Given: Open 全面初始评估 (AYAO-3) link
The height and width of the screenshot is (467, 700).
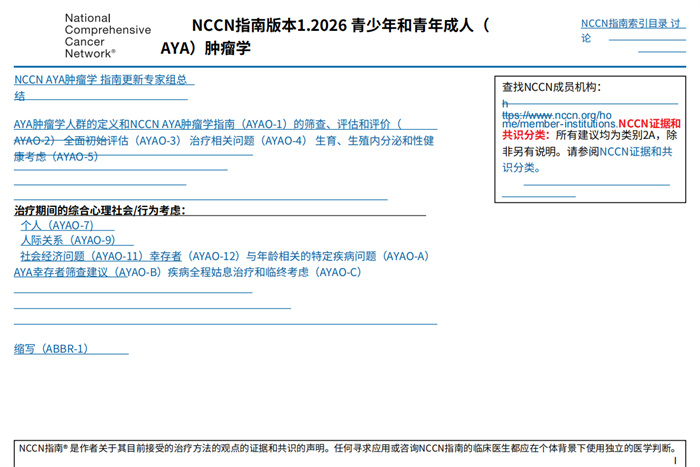Looking at the screenshot, I should 122,141.
